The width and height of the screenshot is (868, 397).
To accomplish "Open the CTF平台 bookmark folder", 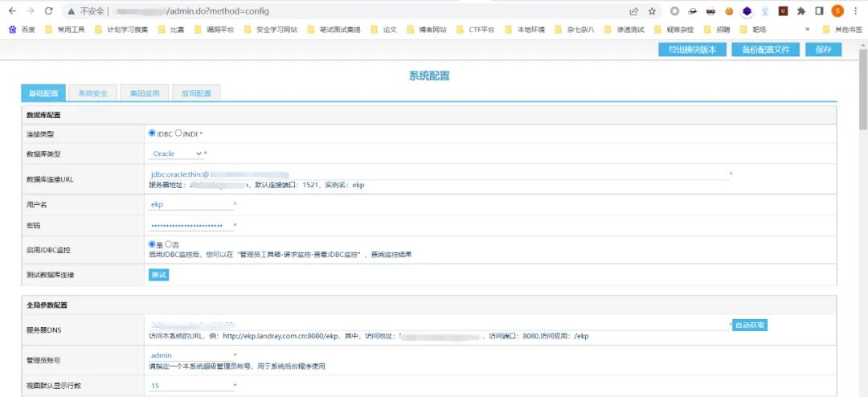I will (x=476, y=30).
